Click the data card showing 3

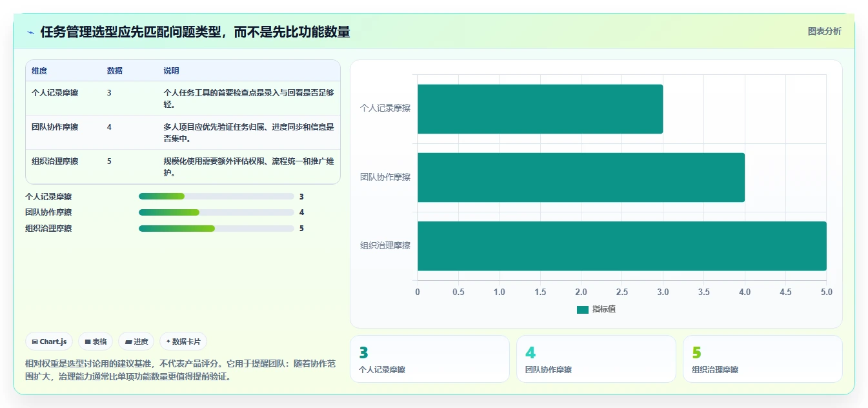pyautogui.click(x=430, y=359)
